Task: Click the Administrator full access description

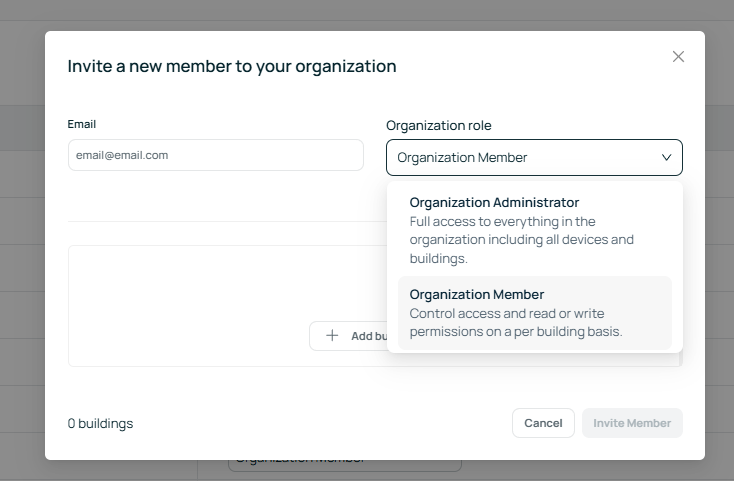Action: (521, 240)
